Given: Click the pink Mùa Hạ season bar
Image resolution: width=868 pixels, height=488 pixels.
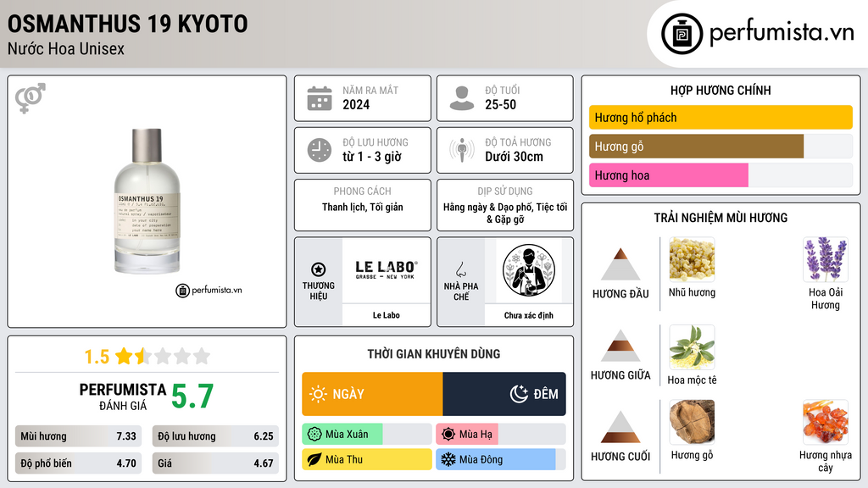Looking at the screenshot, I should click(x=467, y=435).
